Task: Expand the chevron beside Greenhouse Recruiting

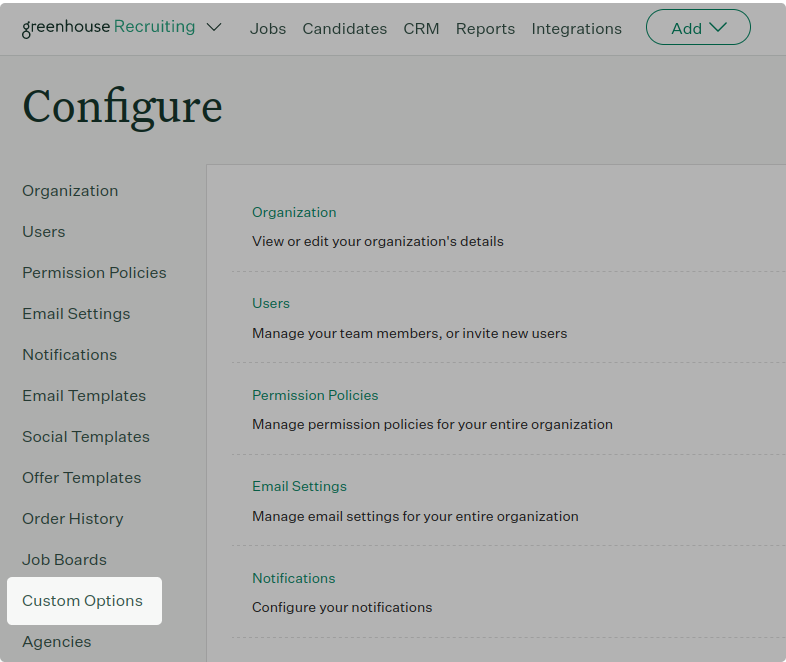Action: coord(214,27)
